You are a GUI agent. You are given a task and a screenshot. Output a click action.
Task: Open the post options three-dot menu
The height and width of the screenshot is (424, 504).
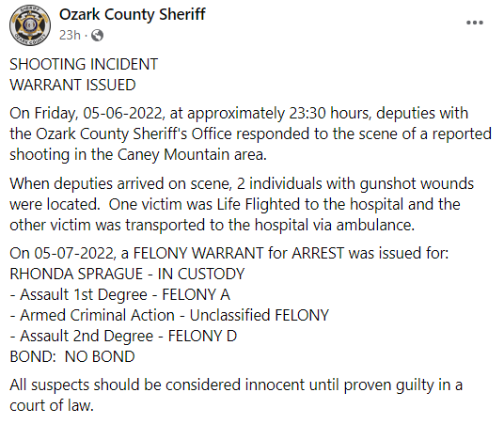pyautogui.click(x=475, y=23)
